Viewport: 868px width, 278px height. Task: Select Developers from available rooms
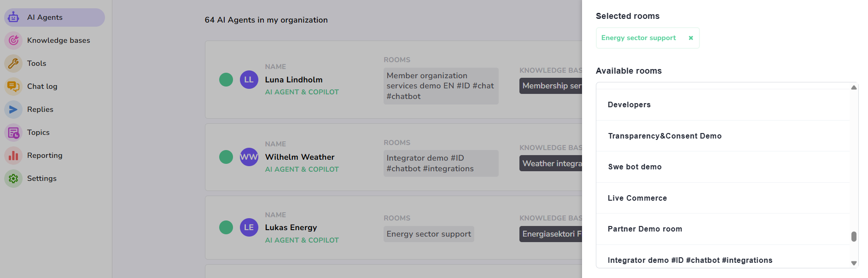[629, 105]
